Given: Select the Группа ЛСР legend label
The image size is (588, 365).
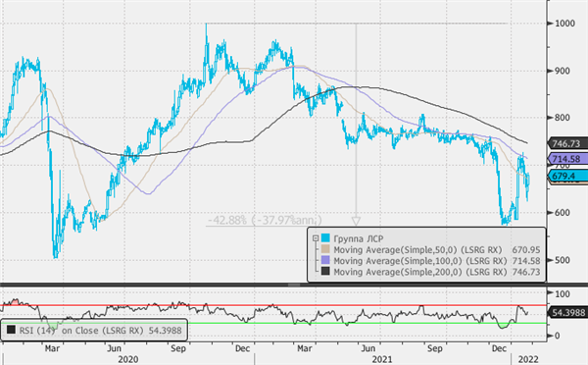Looking at the screenshot, I should pyautogui.click(x=359, y=238).
